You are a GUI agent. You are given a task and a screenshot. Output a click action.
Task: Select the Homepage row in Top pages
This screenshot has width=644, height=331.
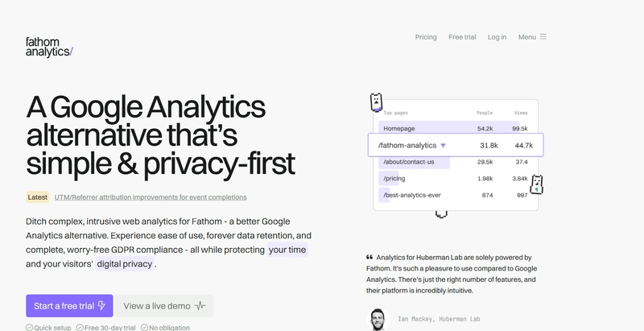coord(455,129)
